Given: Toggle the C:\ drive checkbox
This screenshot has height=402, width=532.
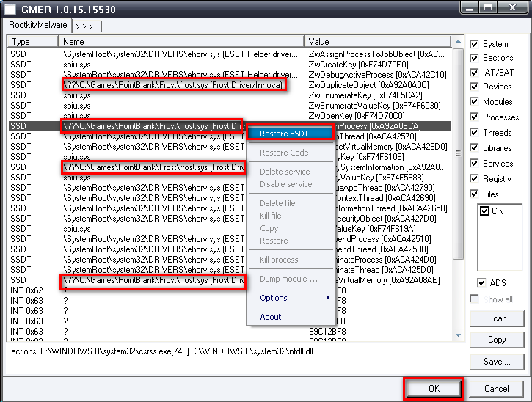Looking at the screenshot, I should click(484, 211).
